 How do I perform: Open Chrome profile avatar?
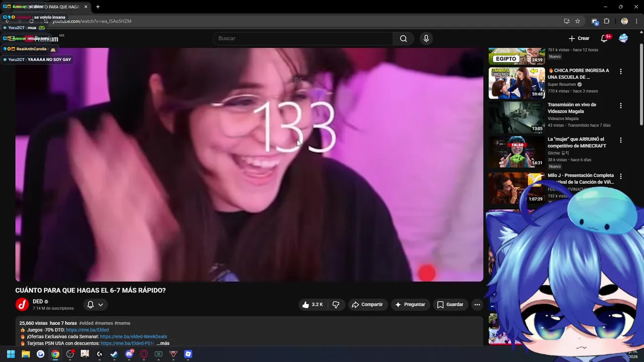(x=624, y=21)
